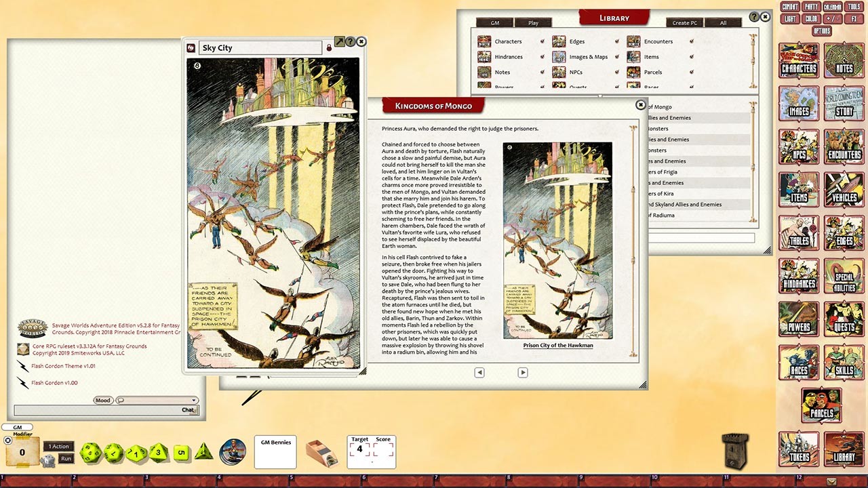The height and width of the screenshot is (488, 868).
Task: Pick the d20 die
Action: [x=90, y=453]
